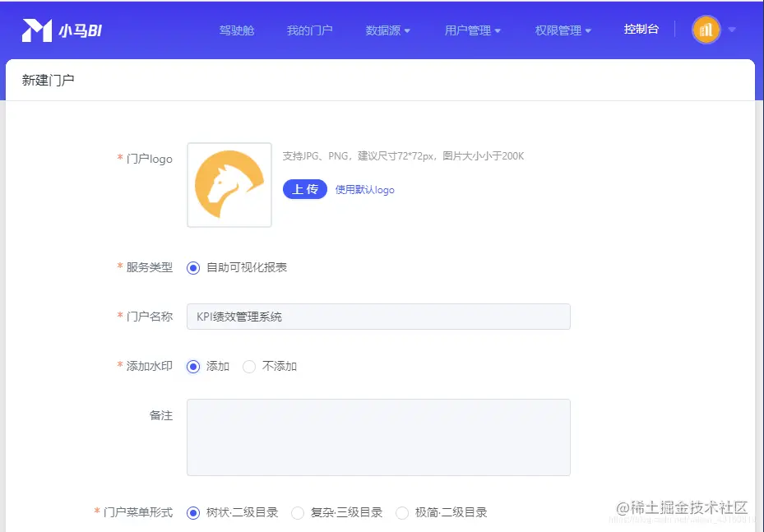Expand the dropdown arrow beside the avatar
This screenshot has width=764, height=532.
[x=730, y=30]
